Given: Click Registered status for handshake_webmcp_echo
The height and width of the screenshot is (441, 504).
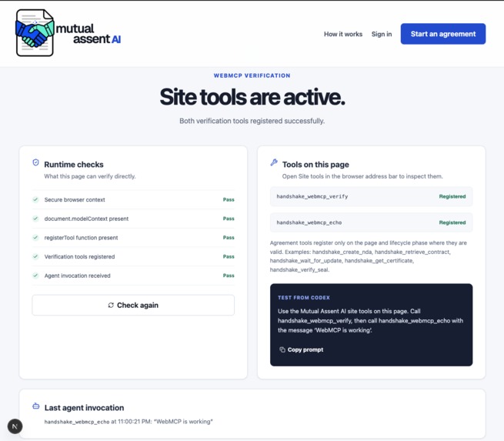Looking at the screenshot, I should point(452,222).
